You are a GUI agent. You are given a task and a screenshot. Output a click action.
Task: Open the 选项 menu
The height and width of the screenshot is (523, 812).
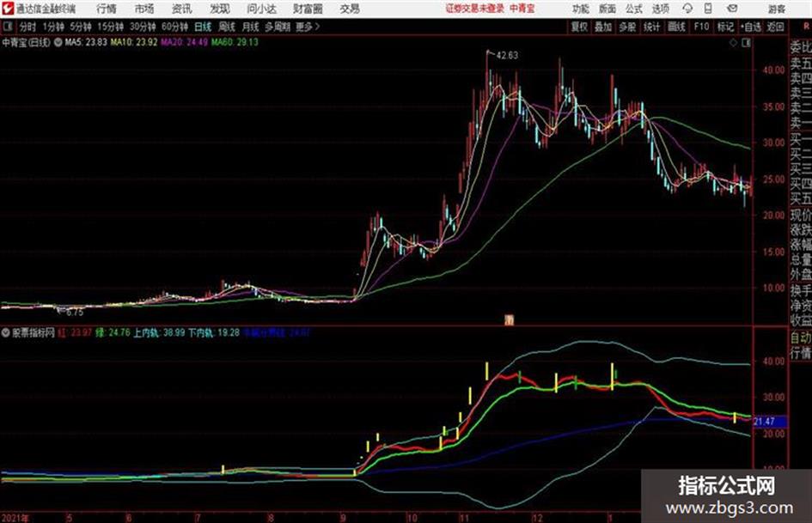pyautogui.click(x=660, y=9)
